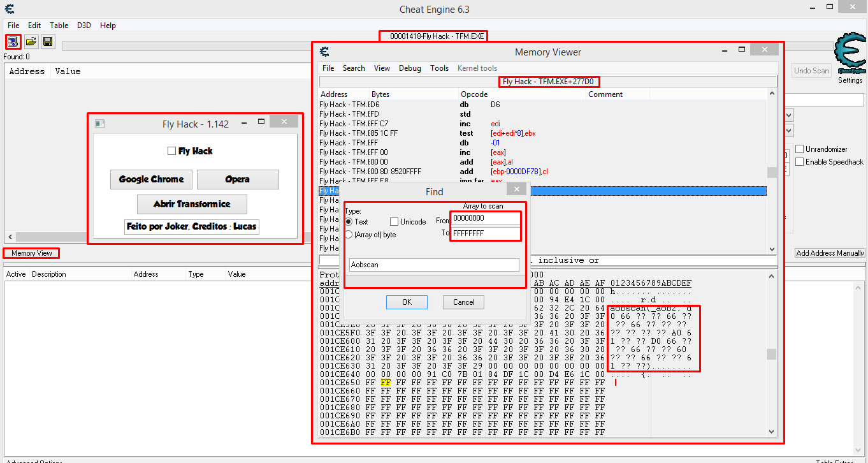The width and height of the screenshot is (868, 463).
Task: Click the Memory Viewer title bar icon
Action: 324,52
